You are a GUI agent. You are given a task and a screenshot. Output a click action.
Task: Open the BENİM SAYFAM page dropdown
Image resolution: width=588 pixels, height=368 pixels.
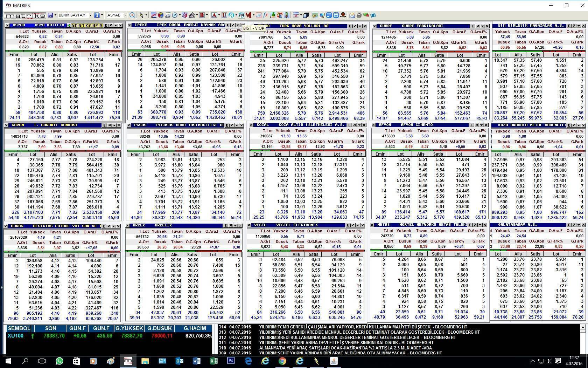(90, 15)
